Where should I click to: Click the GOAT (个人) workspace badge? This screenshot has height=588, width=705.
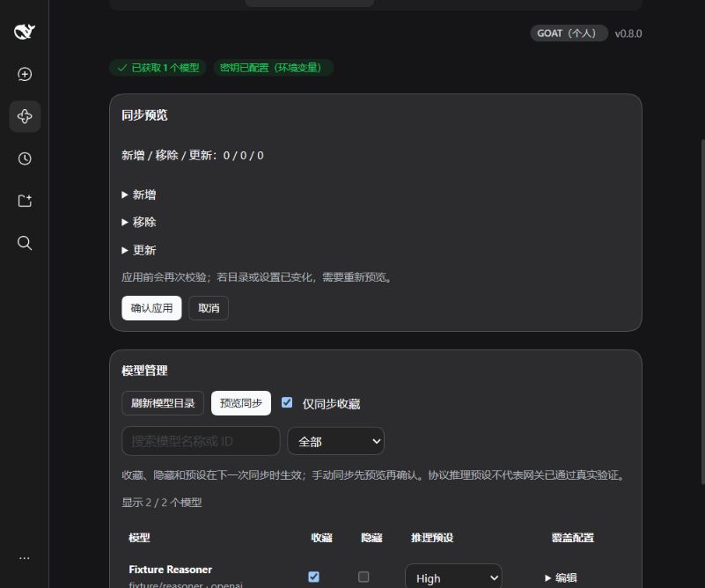569,33
